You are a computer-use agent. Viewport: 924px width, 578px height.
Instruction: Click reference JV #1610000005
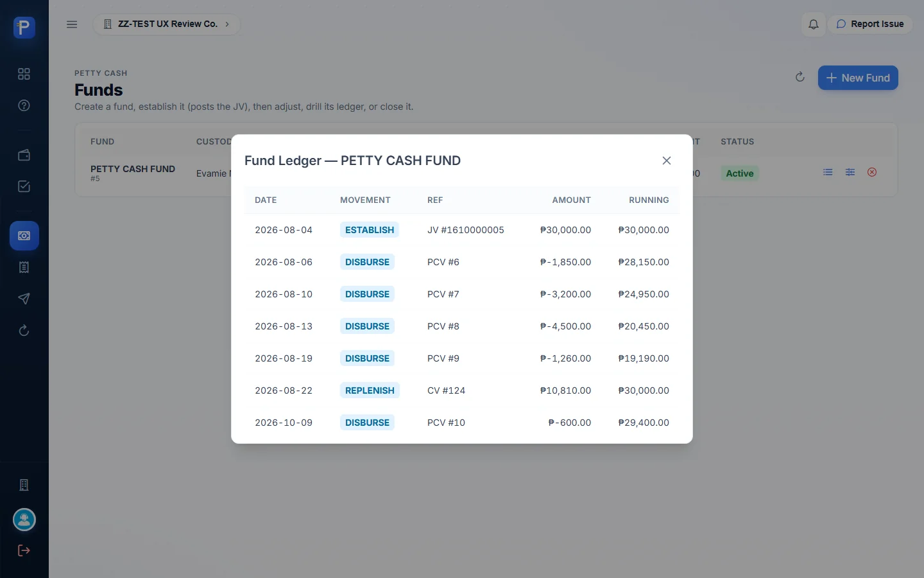click(x=466, y=230)
